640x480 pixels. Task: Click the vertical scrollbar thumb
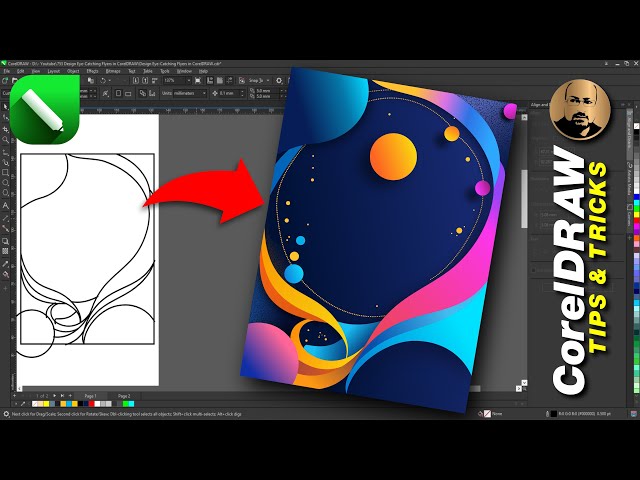pyautogui.click(x=524, y=199)
